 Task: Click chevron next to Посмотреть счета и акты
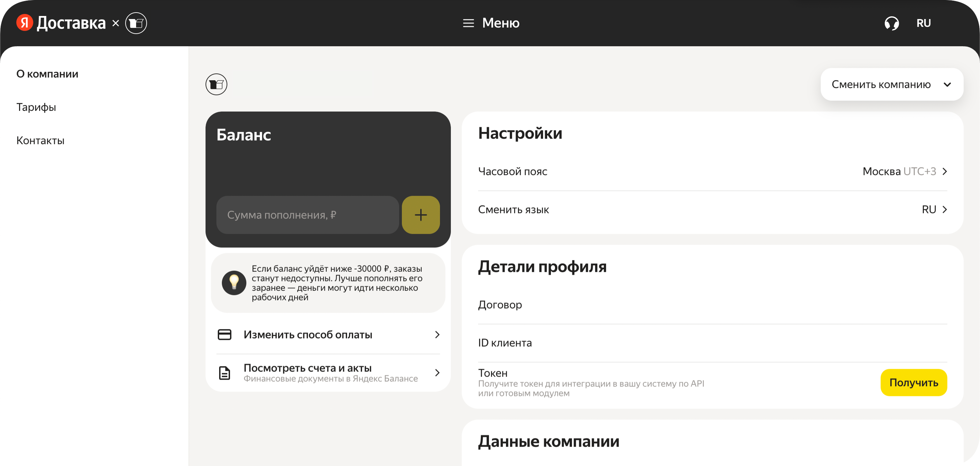click(x=437, y=373)
